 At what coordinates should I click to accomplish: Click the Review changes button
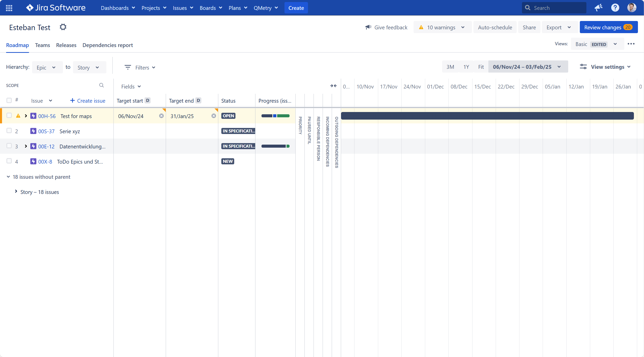coord(609,27)
